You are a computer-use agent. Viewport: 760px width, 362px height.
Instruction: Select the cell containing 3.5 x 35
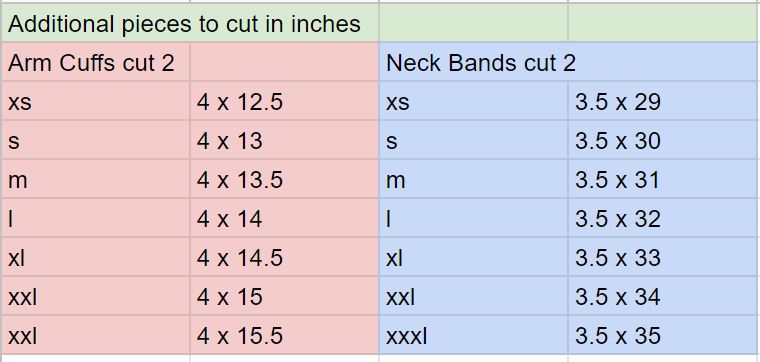tap(663, 335)
